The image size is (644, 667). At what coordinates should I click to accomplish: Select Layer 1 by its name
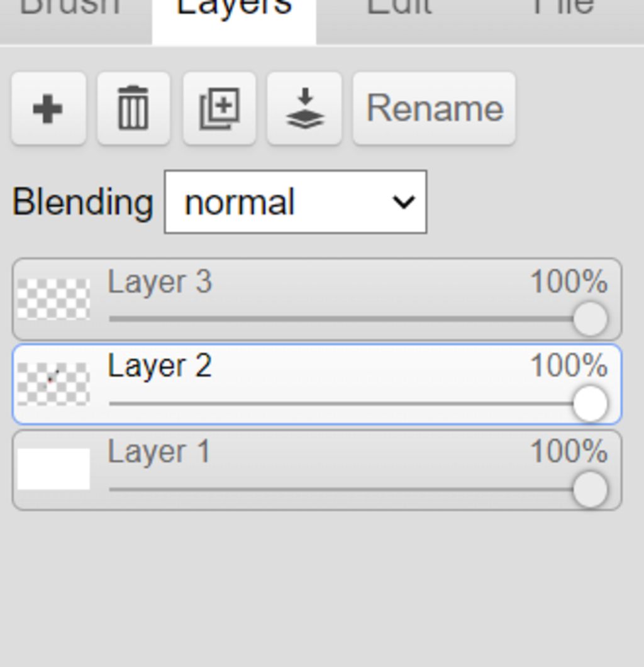click(x=159, y=451)
